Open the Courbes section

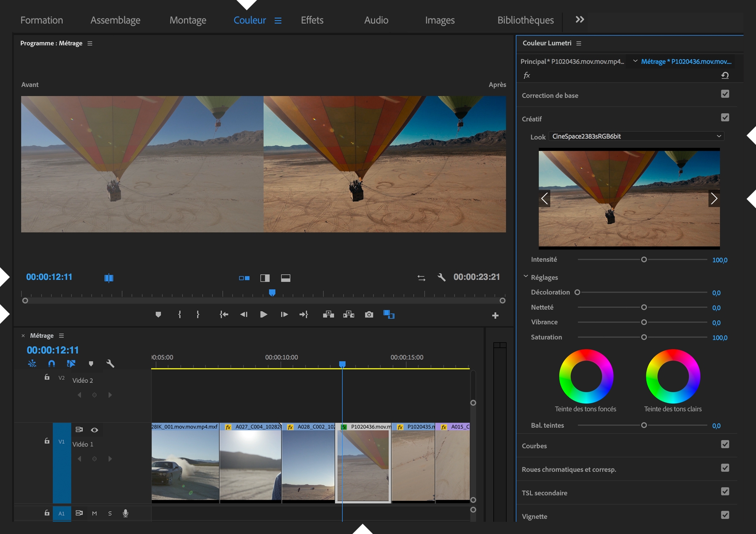pyautogui.click(x=534, y=446)
